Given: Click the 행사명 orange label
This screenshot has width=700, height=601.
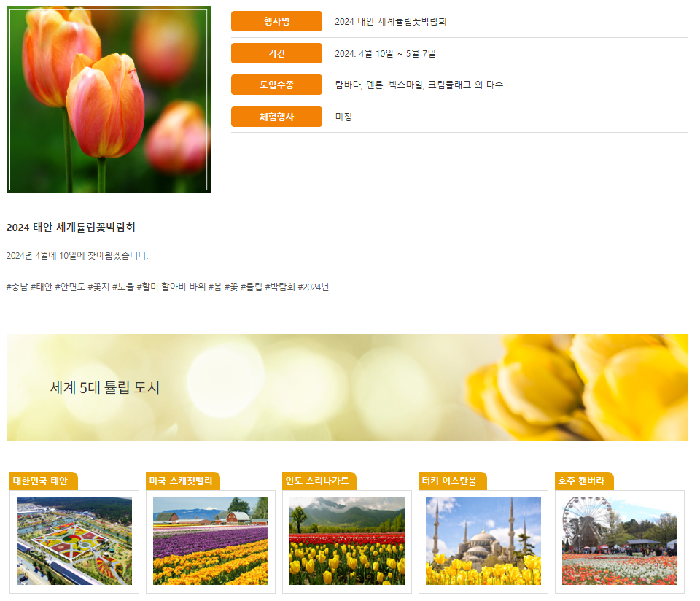Looking at the screenshot, I should [276, 21].
